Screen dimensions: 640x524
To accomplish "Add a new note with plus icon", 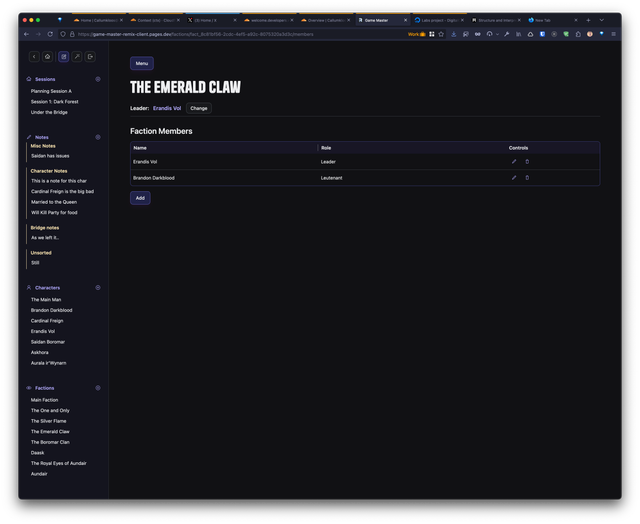I will tap(98, 137).
